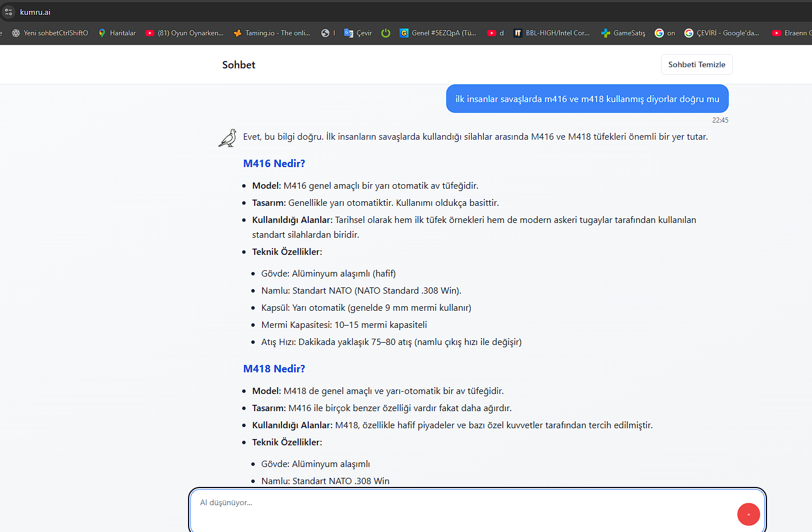This screenshot has height=532, width=812.
Task: Click Teknik Özellikler label under M418
Action: (287, 442)
